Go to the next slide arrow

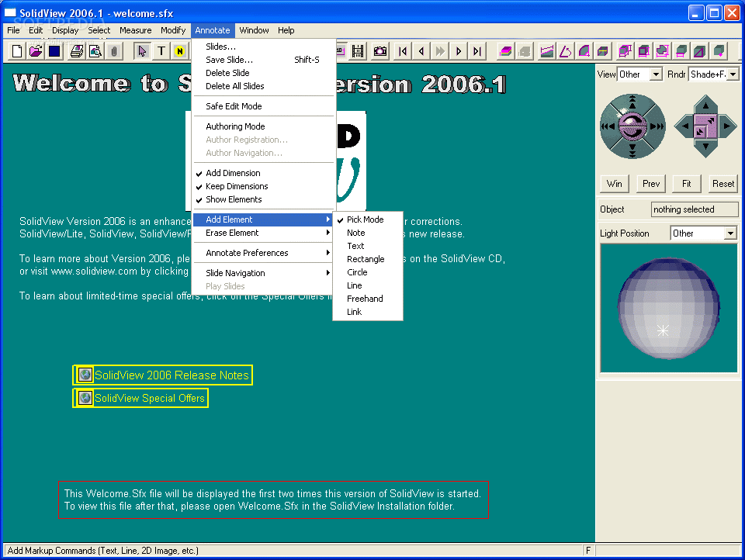(459, 51)
